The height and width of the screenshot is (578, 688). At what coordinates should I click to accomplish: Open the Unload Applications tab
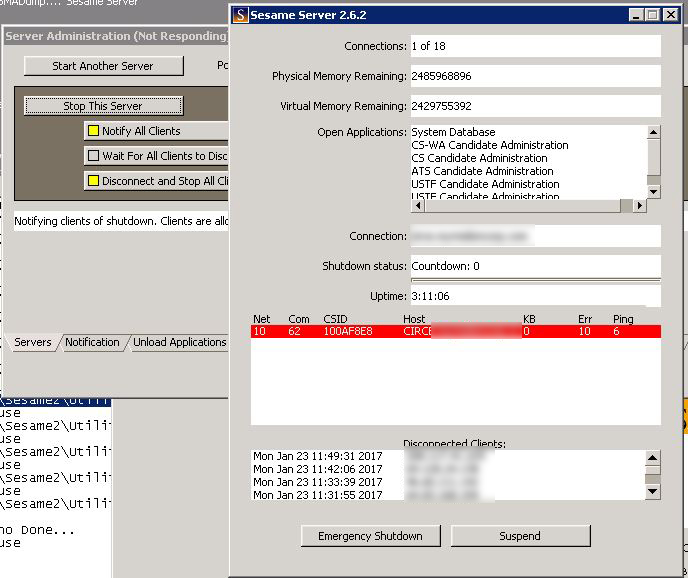pyautogui.click(x=179, y=342)
